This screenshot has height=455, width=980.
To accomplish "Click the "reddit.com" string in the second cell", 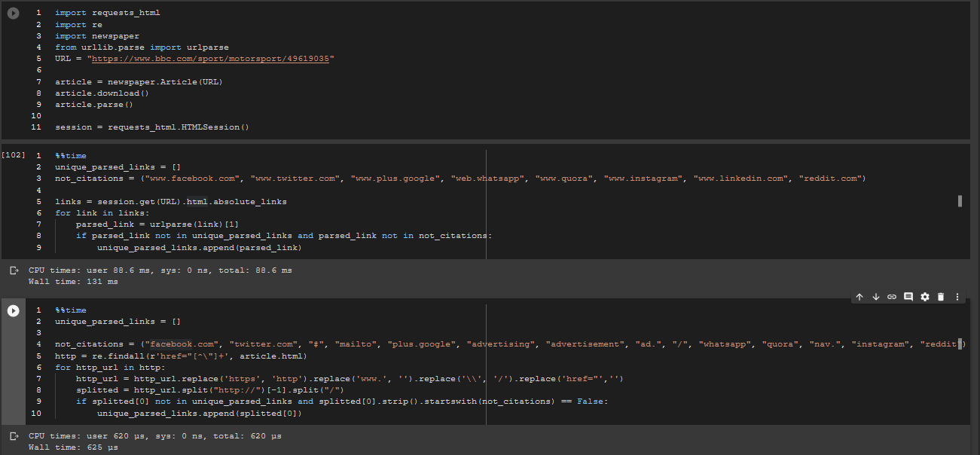I will pyautogui.click(x=832, y=179).
